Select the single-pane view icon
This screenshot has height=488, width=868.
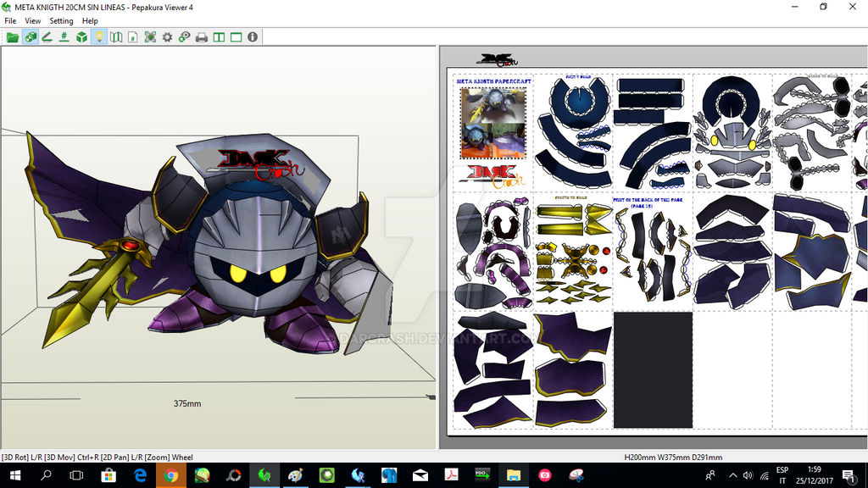[x=236, y=37]
